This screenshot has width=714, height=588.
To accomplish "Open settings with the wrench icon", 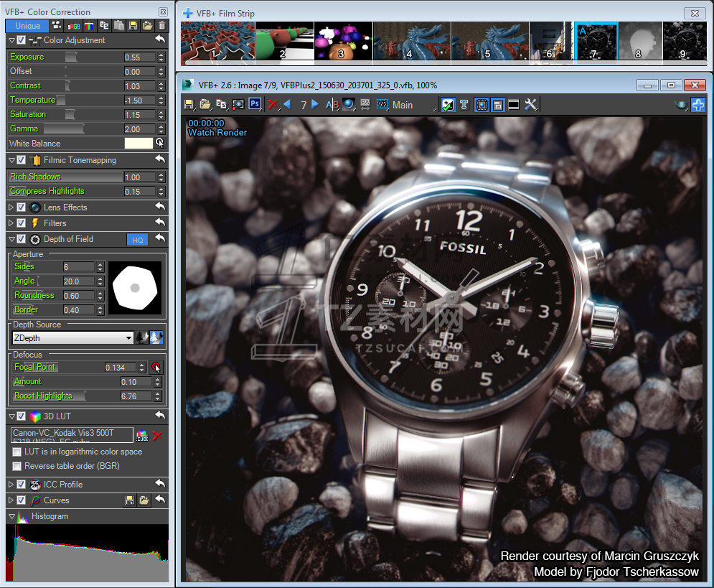I will click(x=531, y=105).
